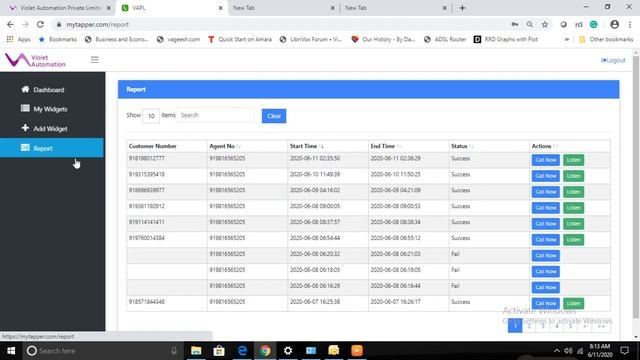The image size is (640, 360).
Task: Bookmark this page with star icon
Action: tap(544, 24)
